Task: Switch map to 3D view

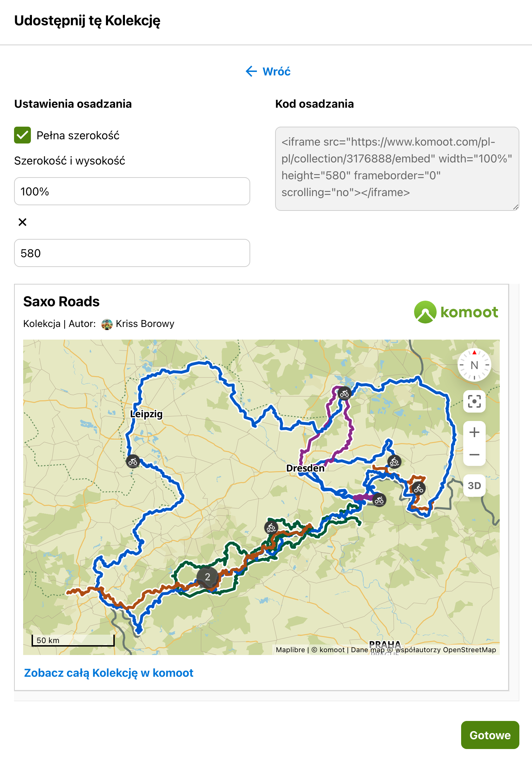Action: click(x=474, y=486)
